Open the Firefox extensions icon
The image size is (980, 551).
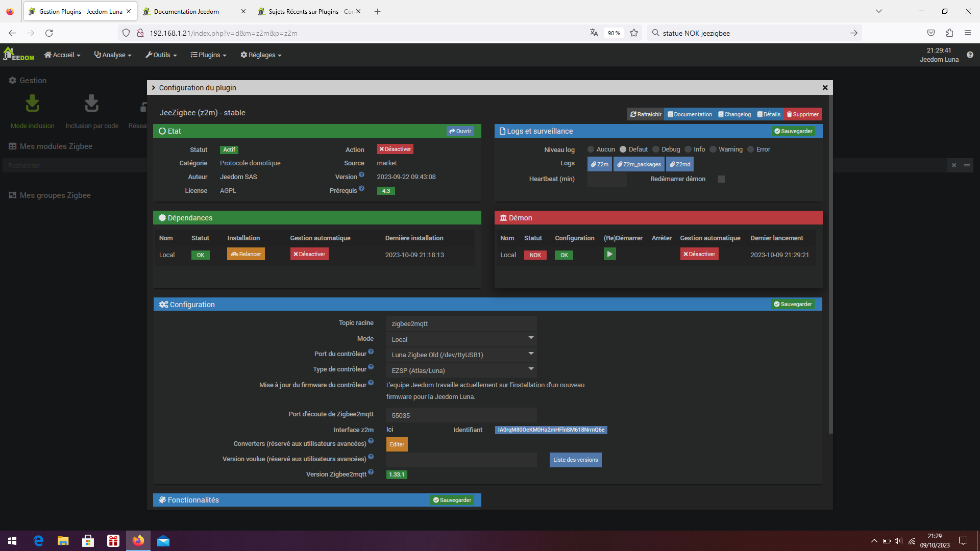[x=949, y=33]
